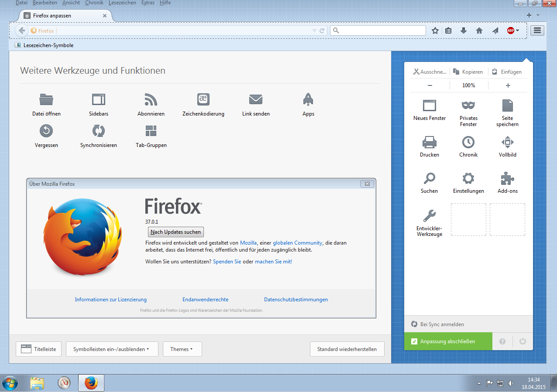
Task: Open the Datenschutzbestimmungen link
Action: 296,300
